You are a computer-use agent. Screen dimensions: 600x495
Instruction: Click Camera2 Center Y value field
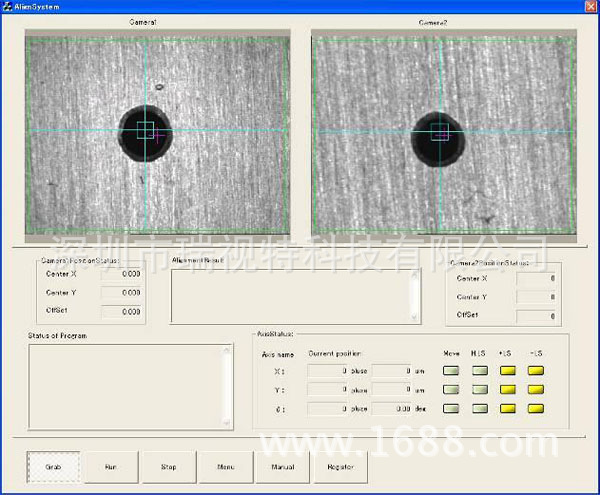(536, 297)
